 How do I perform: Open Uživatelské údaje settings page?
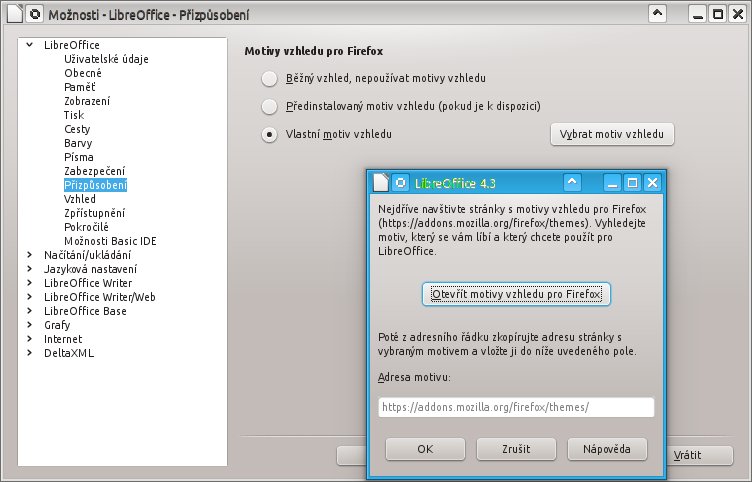pos(106,59)
